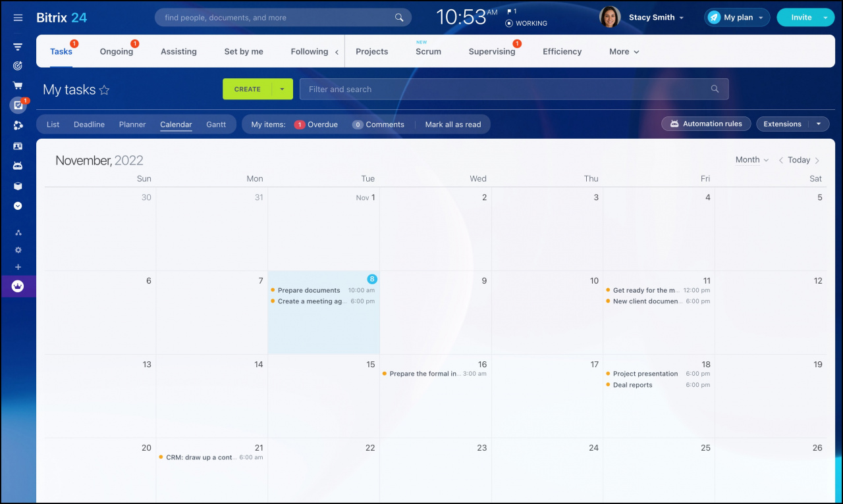Image resolution: width=843 pixels, height=504 pixels.
Task: Click magnifier icon in Filter and search
Action: (715, 89)
